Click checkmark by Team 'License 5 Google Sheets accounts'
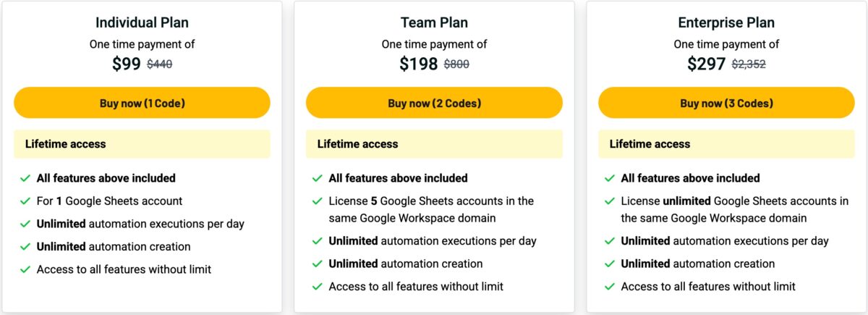This screenshot has height=315, width=868. pos(318,201)
